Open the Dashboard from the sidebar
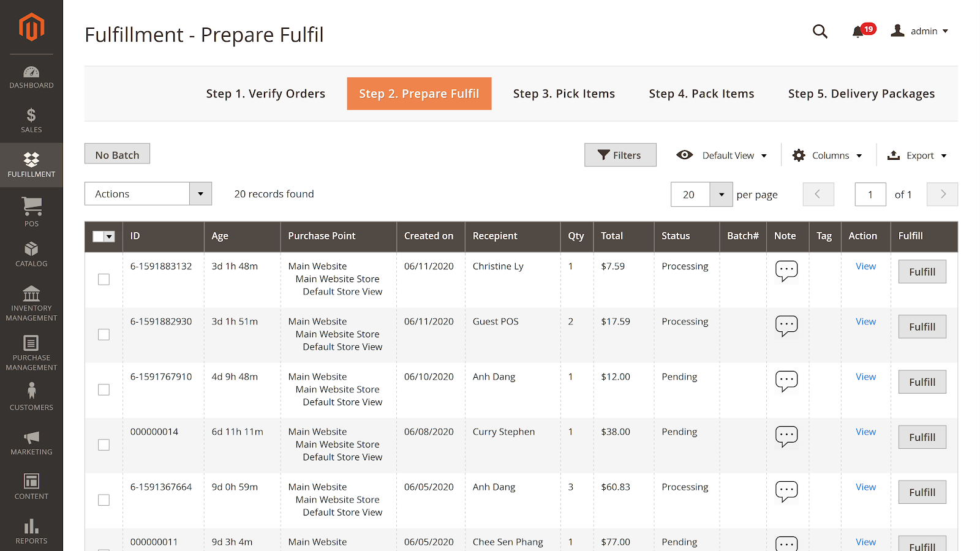The image size is (980, 551). (31, 77)
